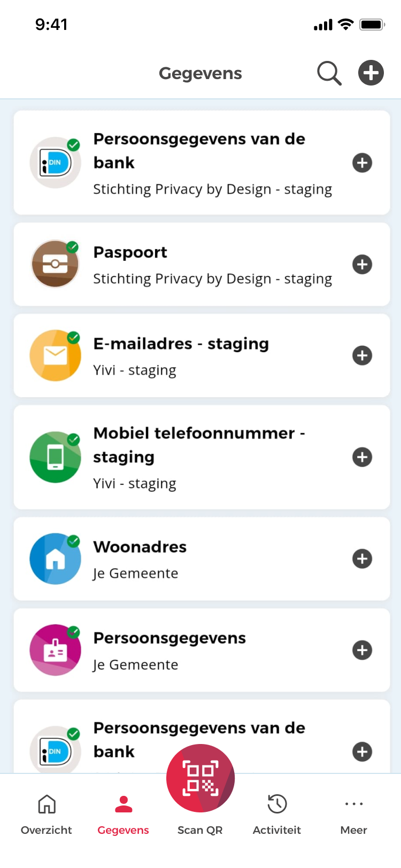Open the Meer tab
Viewport: 401px width, 868px height.
pyautogui.click(x=354, y=814)
